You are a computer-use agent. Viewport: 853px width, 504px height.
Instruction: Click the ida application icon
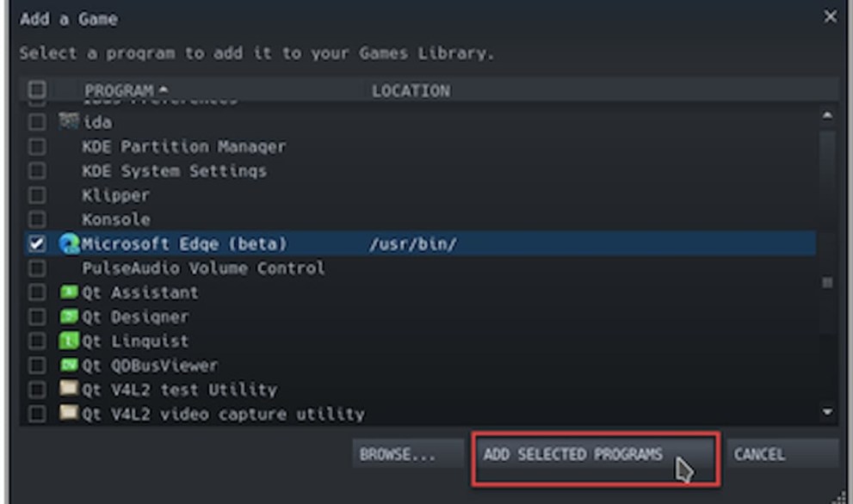[x=70, y=122]
